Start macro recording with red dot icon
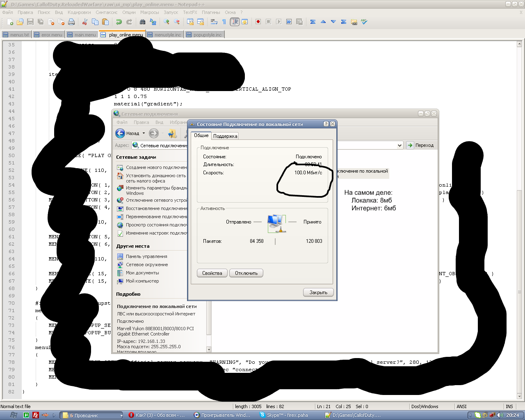 point(258,22)
